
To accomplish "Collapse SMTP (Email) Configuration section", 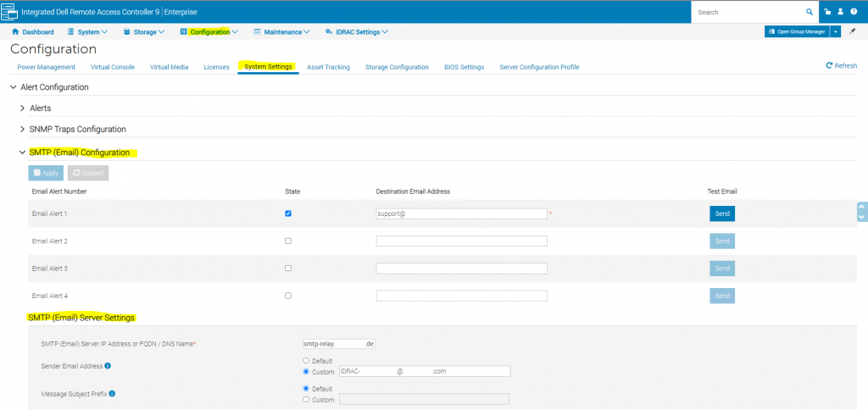I will pyautogui.click(x=23, y=152).
